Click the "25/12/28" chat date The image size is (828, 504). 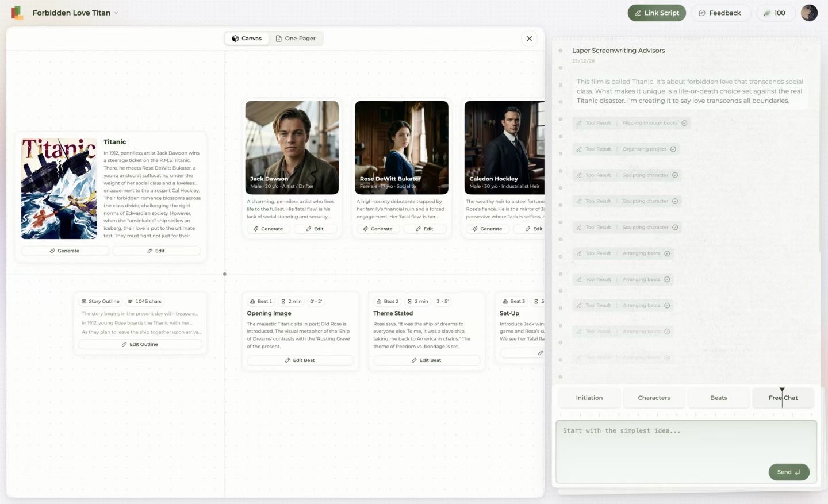click(584, 61)
